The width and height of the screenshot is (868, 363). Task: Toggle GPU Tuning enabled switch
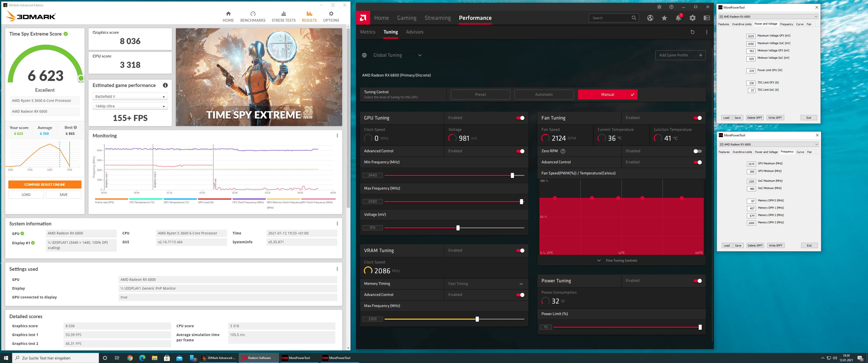point(520,118)
